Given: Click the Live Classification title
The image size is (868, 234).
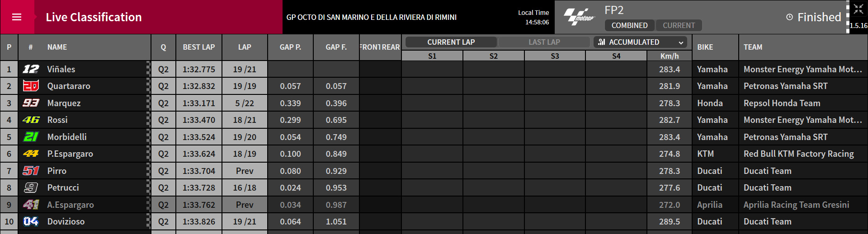Looking at the screenshot, I should coord(94,17).
